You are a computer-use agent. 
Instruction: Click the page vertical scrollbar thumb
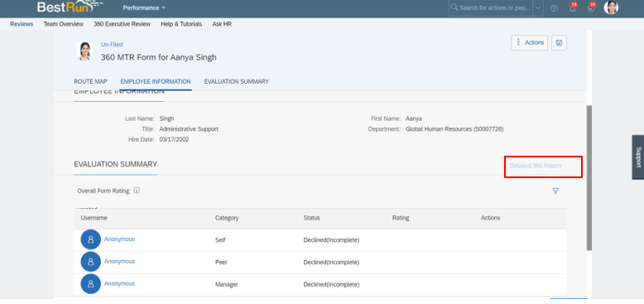point(589,177)
